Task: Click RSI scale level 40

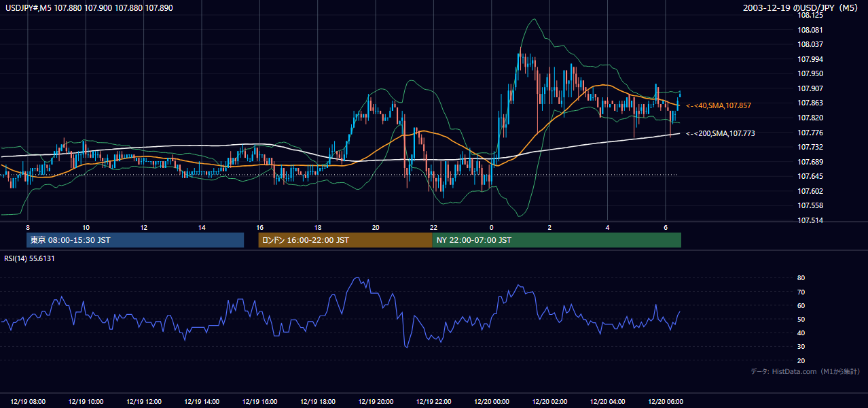Action: point(801,333)
